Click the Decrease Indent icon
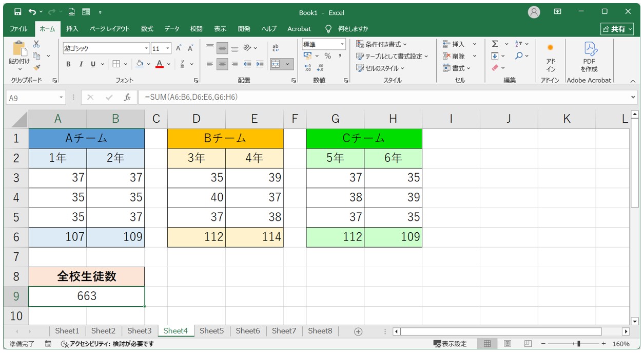 pos(247,64)
